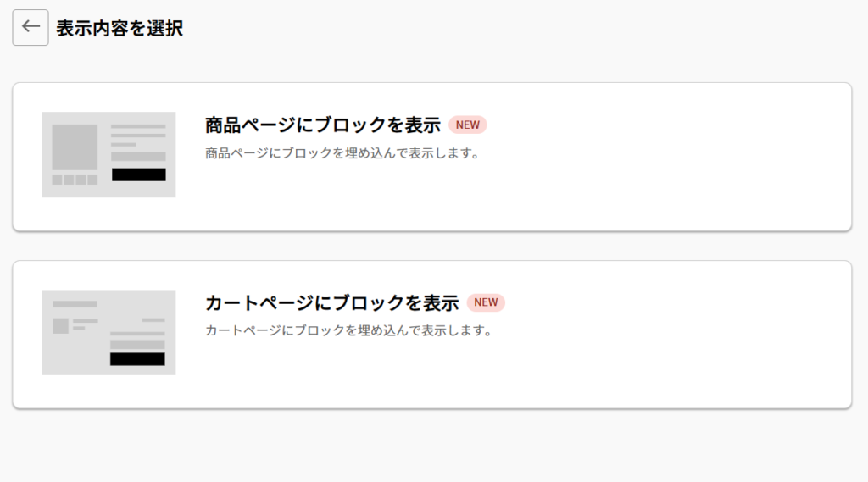Click the black block in product page thumbnail

pyautogui.click(x=138, y=175)
